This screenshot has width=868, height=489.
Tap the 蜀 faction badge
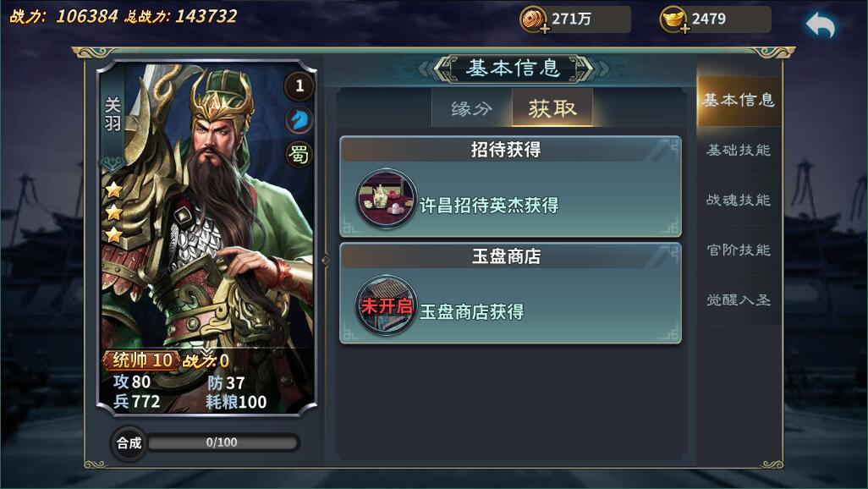pyautogui.click(x=299, y=154)
